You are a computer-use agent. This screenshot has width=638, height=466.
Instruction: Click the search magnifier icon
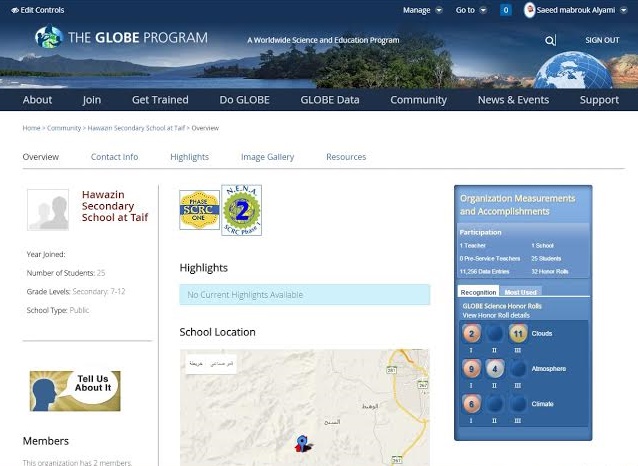click(550, 41)
